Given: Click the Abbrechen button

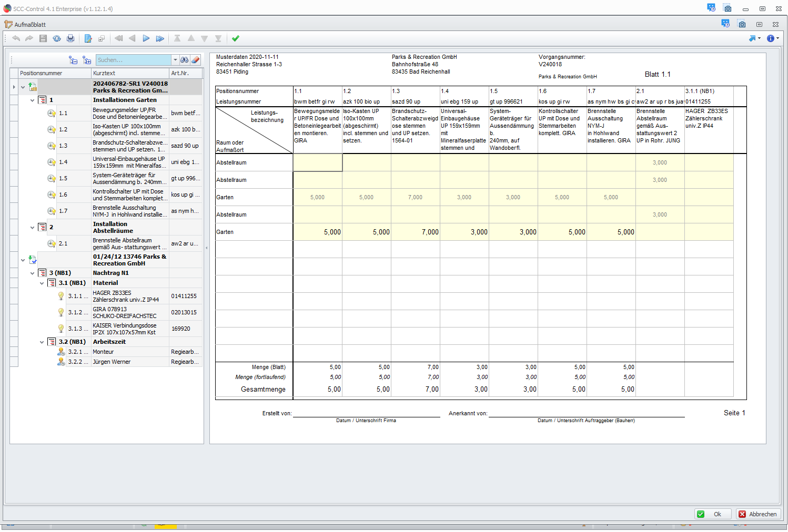Looking at the screenshot, I should (x=757, y=514).
